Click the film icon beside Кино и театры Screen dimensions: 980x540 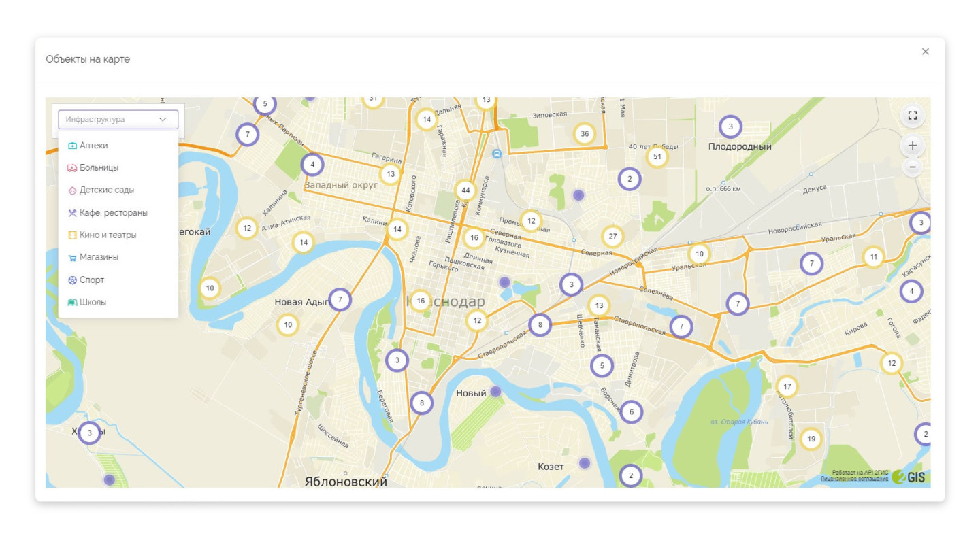72,235
